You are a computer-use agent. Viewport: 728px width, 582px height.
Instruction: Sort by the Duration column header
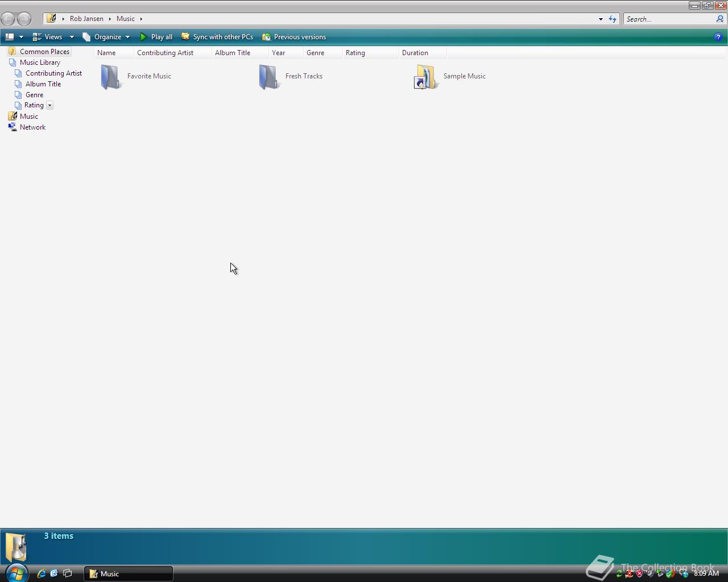tap(423, 53)
